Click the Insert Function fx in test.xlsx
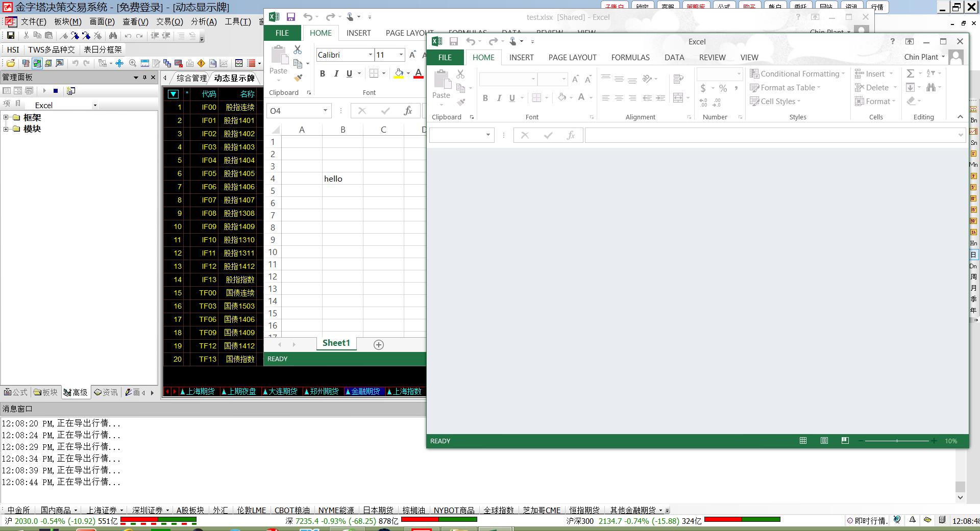This screenshot has height=531, width=980. pos(408,111)
